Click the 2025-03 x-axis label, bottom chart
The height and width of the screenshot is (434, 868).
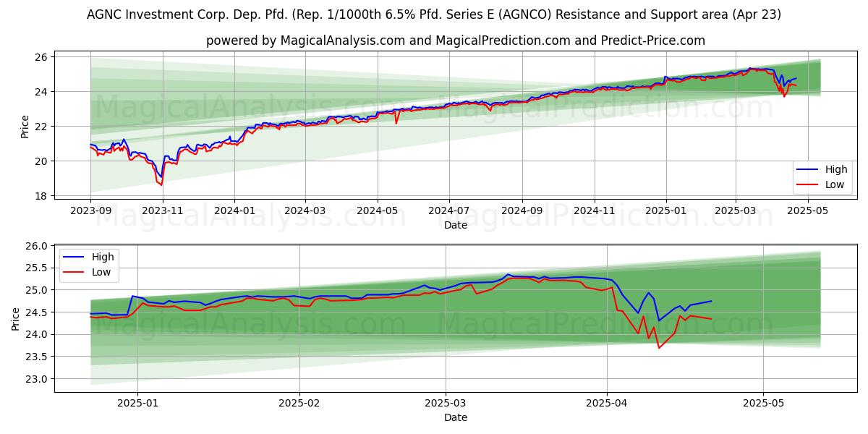446,403
